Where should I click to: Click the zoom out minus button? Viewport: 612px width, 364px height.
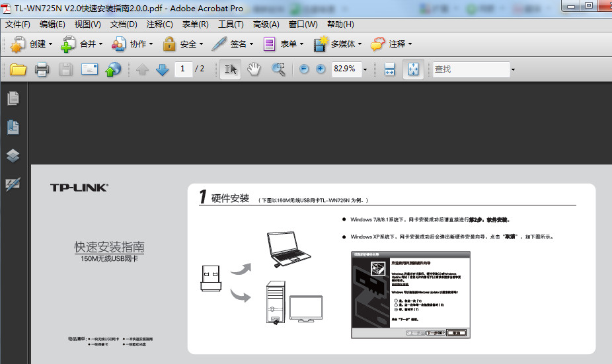pos(304,69)
